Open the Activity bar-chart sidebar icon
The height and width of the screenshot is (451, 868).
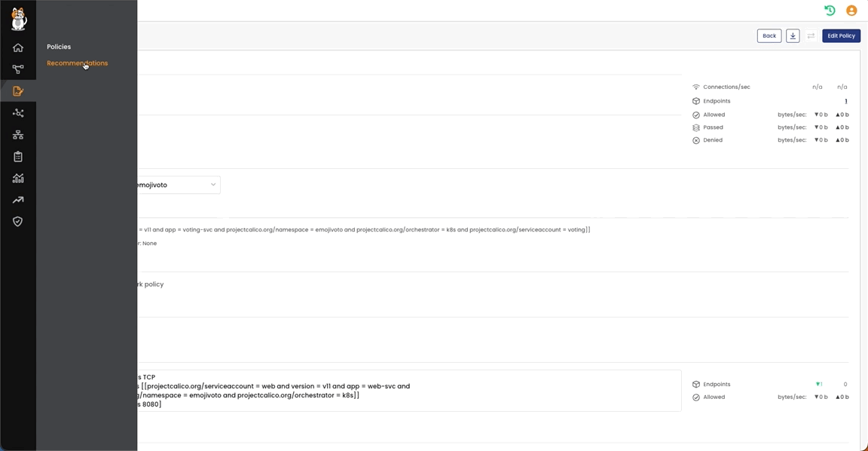[x=18, y=179]
